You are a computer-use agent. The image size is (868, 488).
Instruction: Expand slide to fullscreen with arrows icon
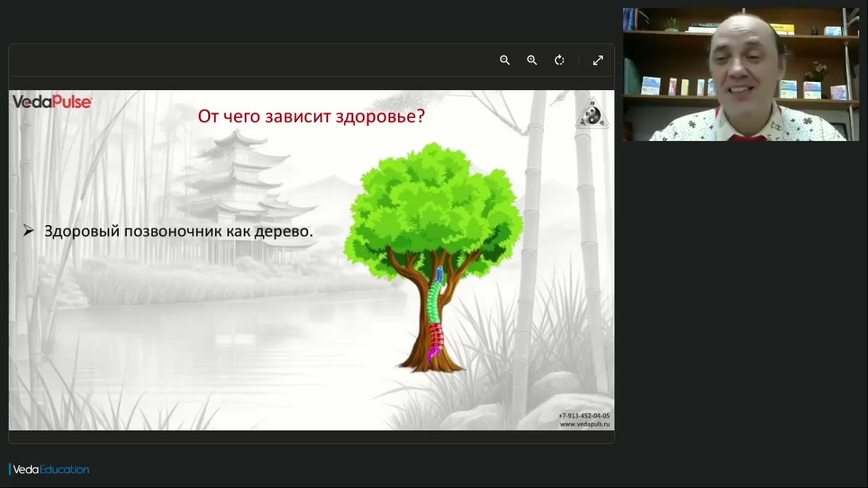click(x=598, y=60)
